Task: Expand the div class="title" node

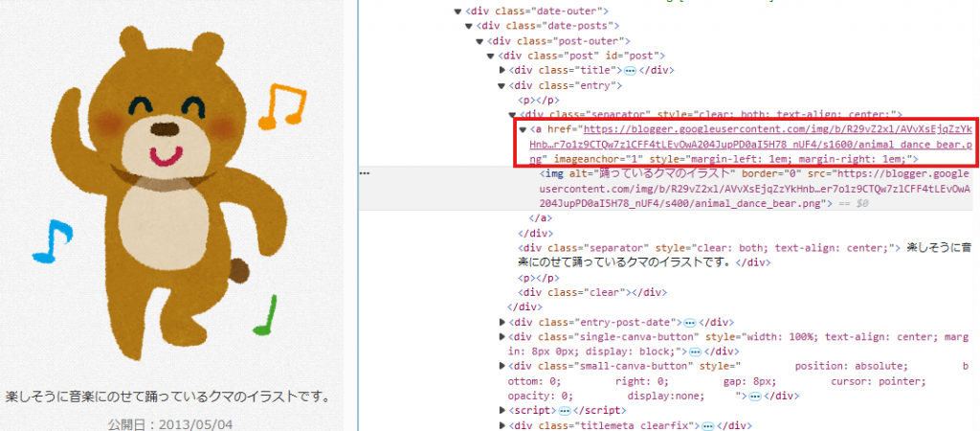Action: [x=502, y=71]
